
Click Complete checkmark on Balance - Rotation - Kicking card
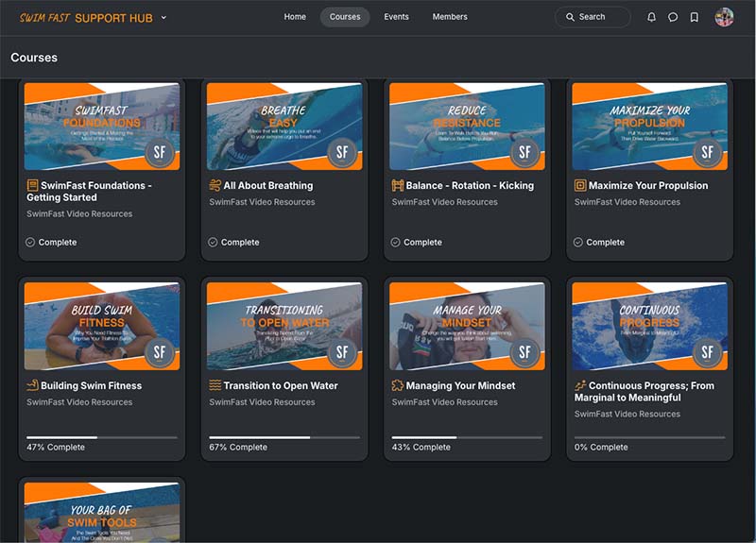click(x=395, y=242)
